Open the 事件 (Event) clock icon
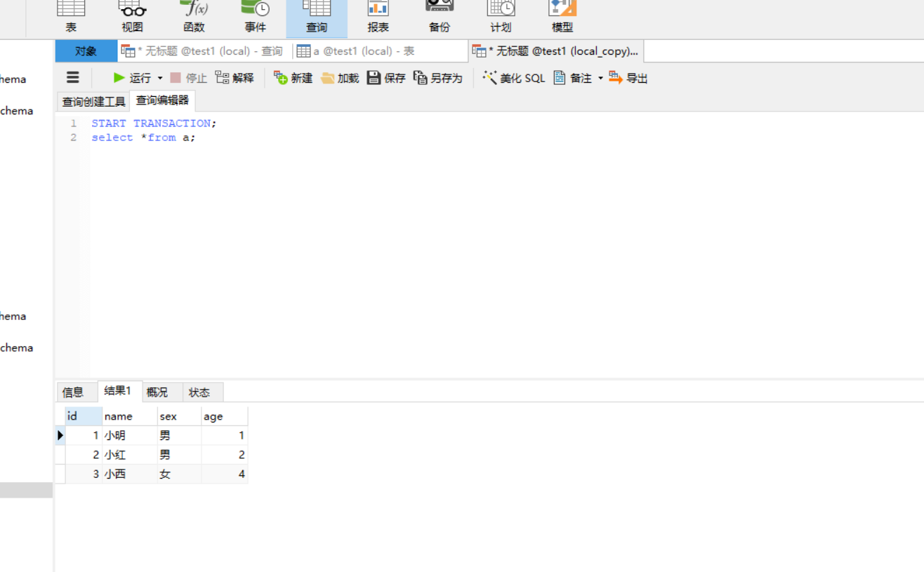 point(255,18)
